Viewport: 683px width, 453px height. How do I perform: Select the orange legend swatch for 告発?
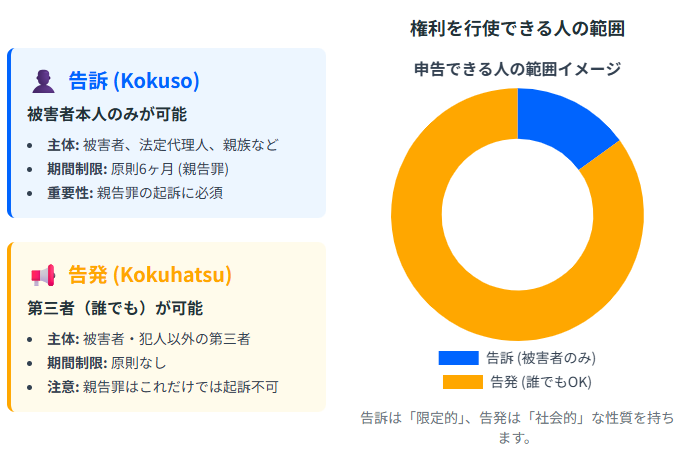[x=462, y=381]
